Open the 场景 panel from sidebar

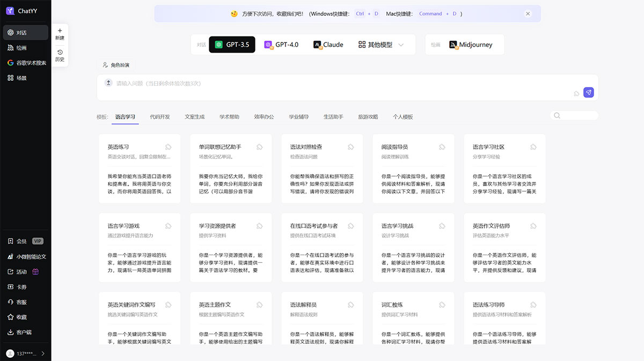click(21, 77)
